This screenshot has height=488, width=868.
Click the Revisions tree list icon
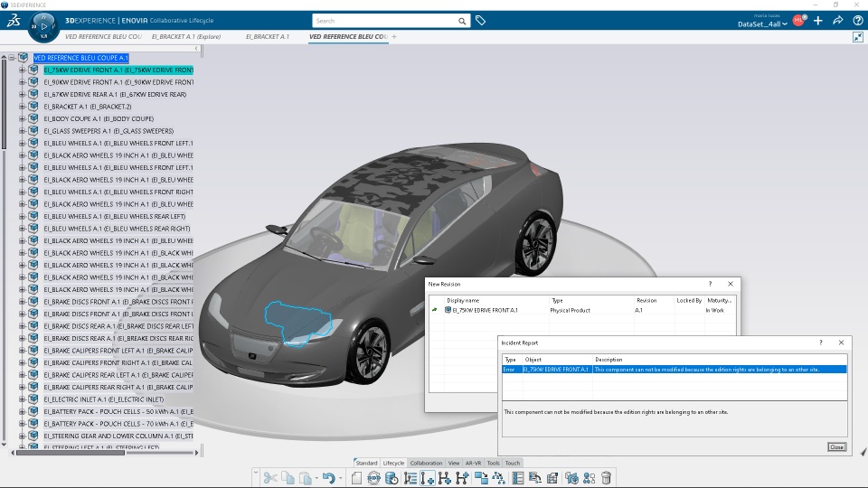(410, 477)
